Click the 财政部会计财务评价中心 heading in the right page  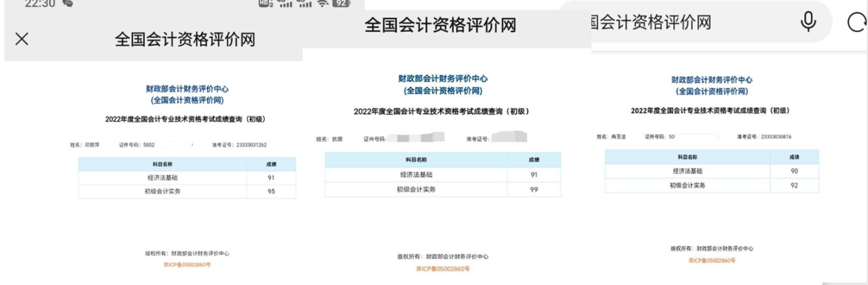coord(711,80)
